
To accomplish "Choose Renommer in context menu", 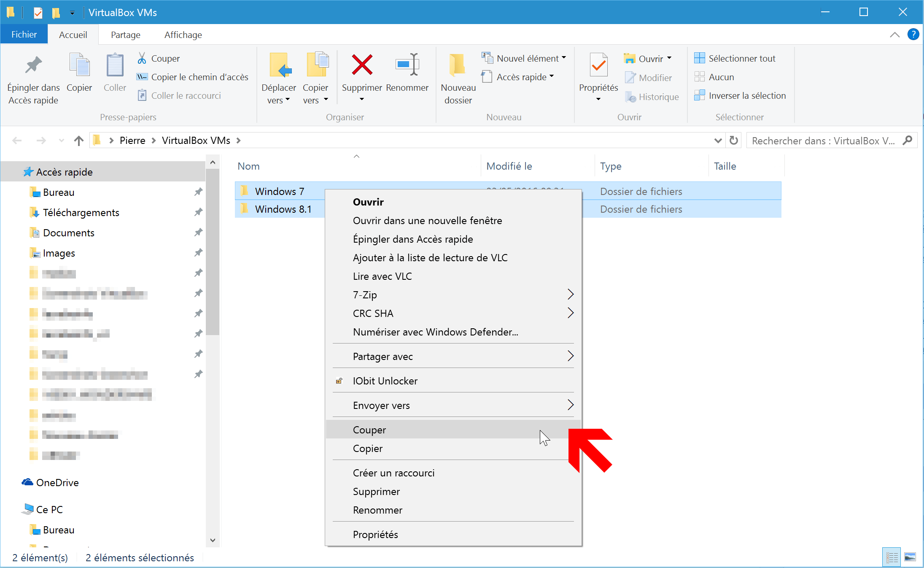I will [x=453, y=510].
